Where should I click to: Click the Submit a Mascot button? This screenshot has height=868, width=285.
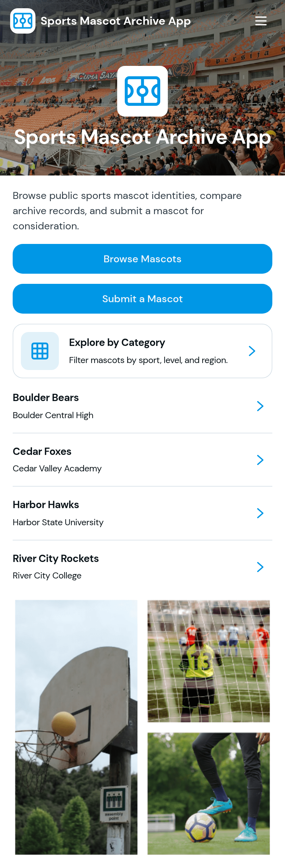[142, 298]
